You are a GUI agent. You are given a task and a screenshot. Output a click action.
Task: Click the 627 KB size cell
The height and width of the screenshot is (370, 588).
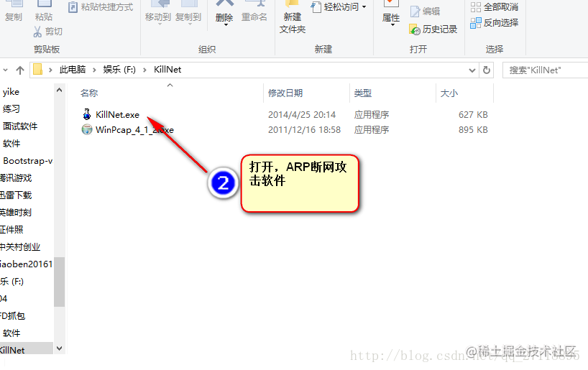(x=473, y=115)
